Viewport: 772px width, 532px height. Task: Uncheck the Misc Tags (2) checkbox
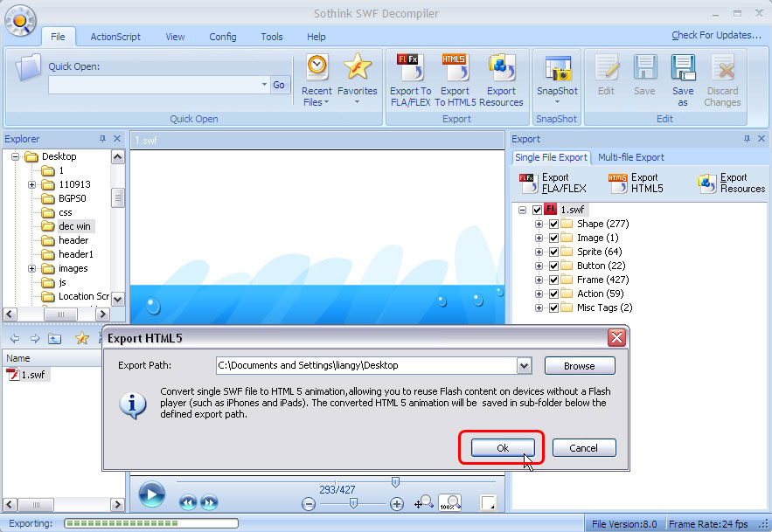(554, 308)
